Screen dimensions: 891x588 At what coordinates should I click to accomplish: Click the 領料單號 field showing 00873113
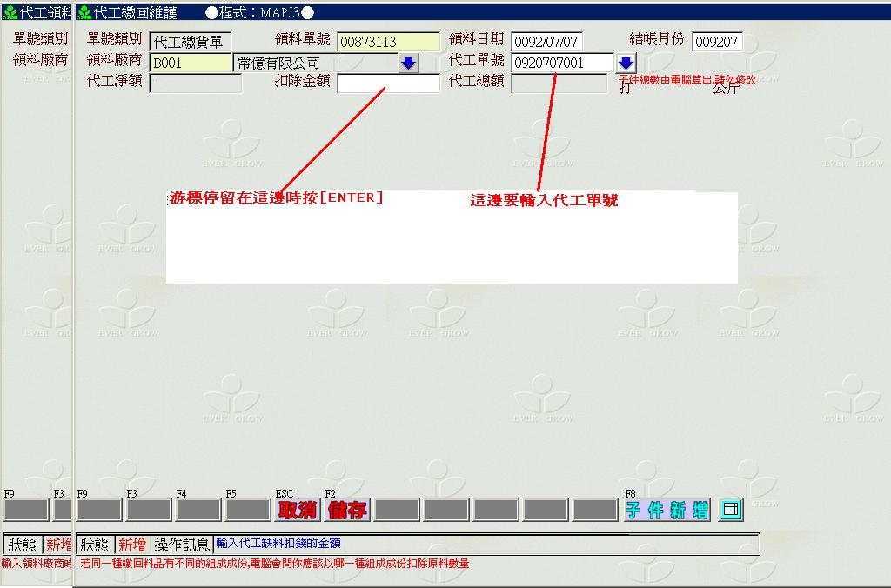(x=388, y=42)
